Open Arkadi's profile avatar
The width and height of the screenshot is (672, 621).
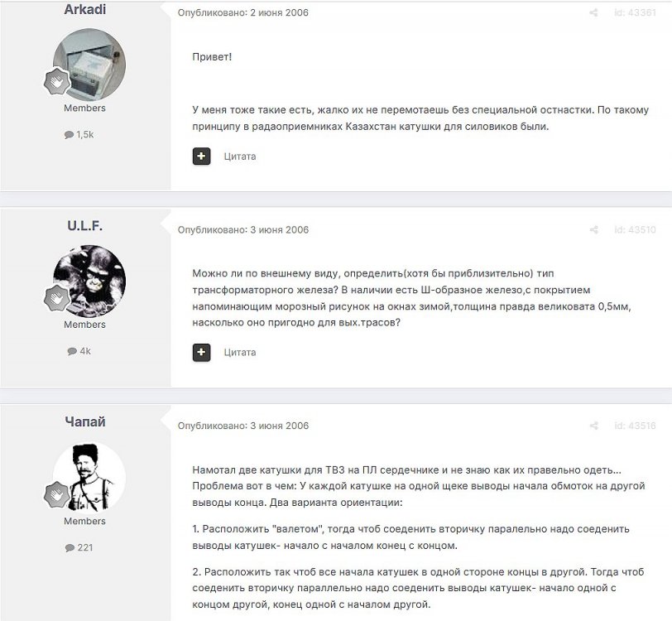click(89, 65)
